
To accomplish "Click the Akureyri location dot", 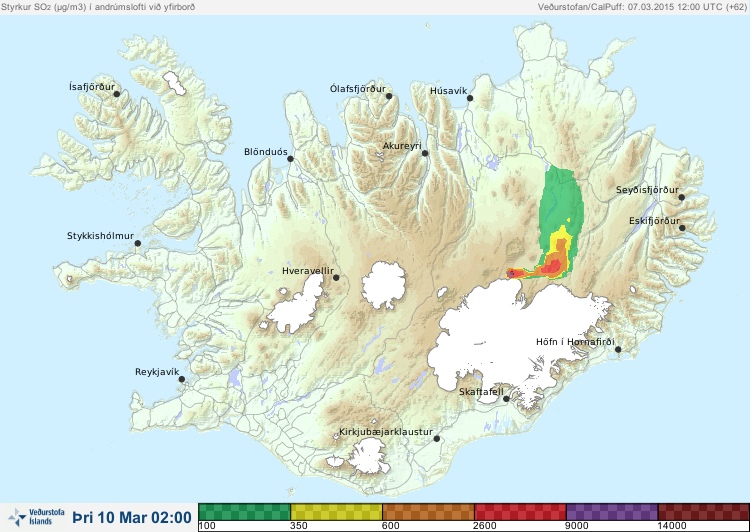I will point(425,153).
